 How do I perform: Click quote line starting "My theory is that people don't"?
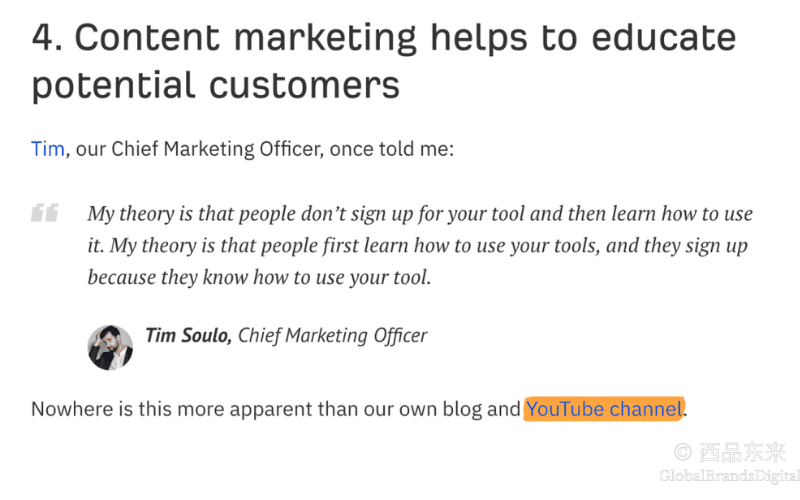[x=420, y=214]
